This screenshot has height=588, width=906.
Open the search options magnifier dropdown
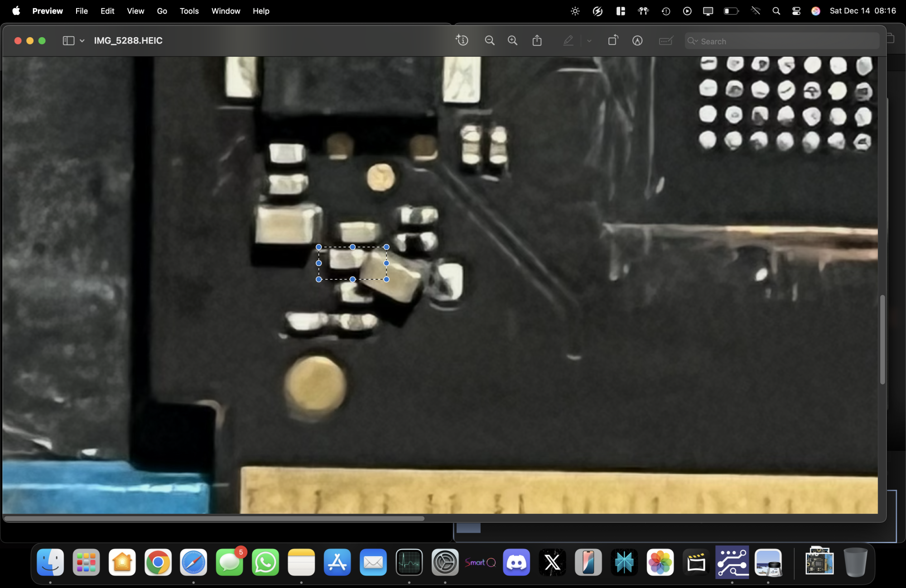(x=692, y=41)
